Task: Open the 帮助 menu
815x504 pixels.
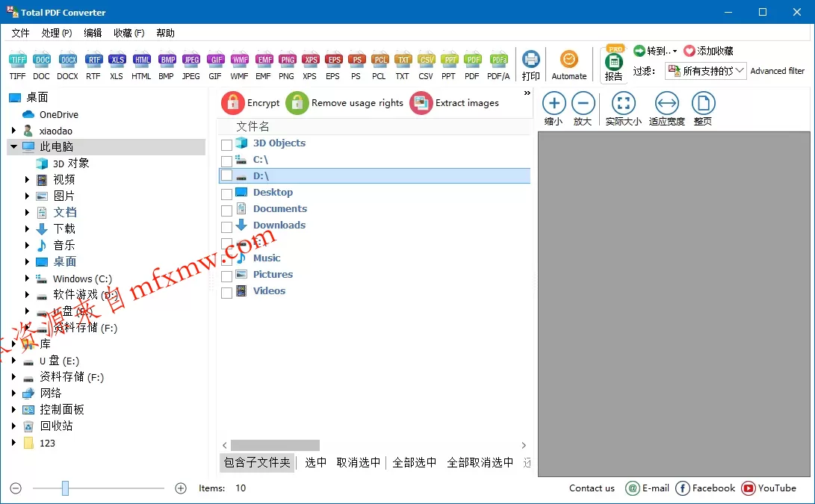Action: pos(165,33)
